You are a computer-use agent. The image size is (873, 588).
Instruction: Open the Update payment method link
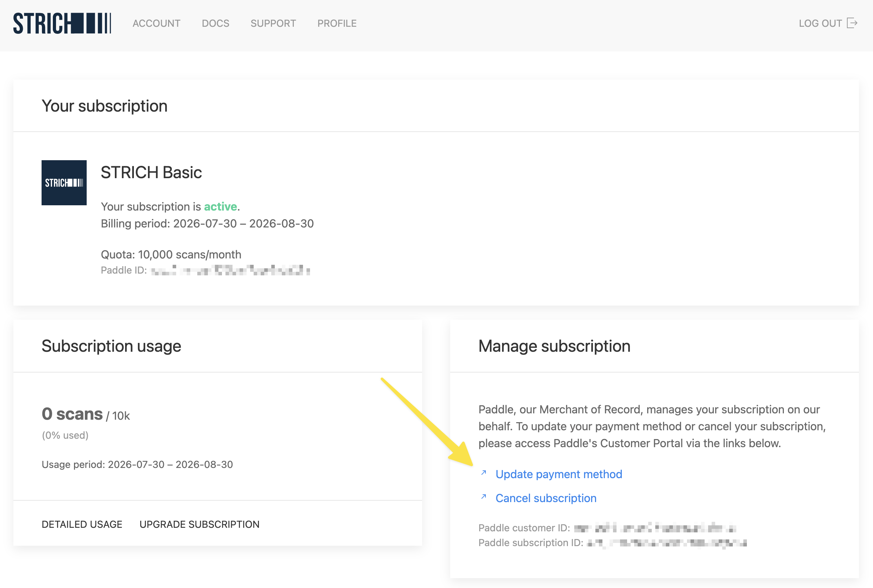[559, 474]
